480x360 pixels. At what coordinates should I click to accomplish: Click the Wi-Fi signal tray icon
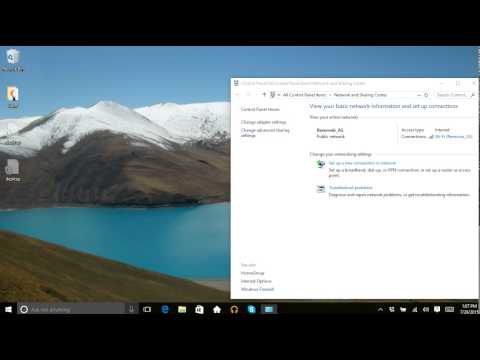[x=415, y=309]
